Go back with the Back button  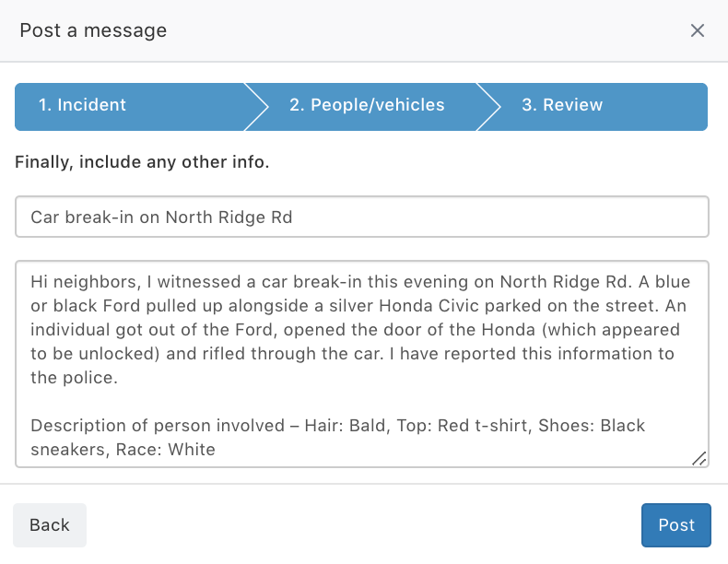tap(50, 525)
